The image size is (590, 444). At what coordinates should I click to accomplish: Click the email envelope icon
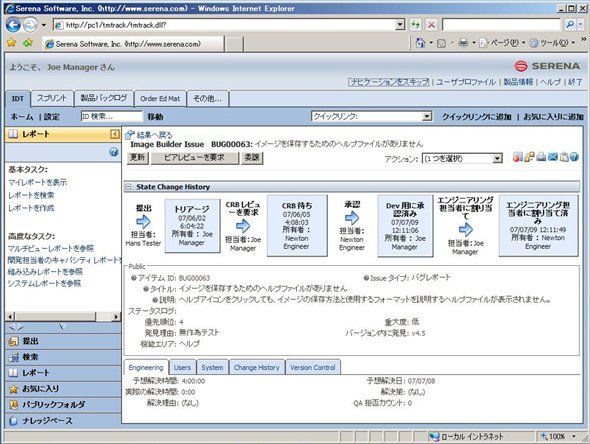tap(552, 157)
